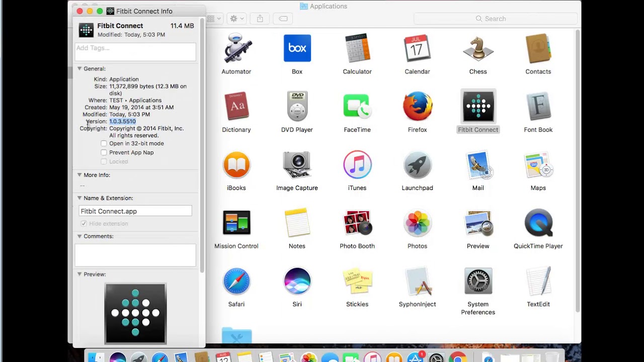The image size is (644, 362).
Task: Select the Photos app icon
Action: [x=417, y=223]
